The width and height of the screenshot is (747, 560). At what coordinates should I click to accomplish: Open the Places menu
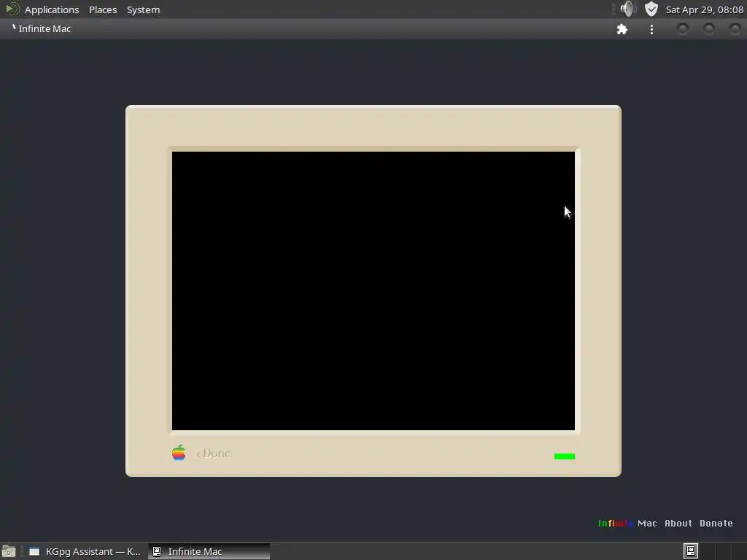pyautogui.click(x=103, y=9)
